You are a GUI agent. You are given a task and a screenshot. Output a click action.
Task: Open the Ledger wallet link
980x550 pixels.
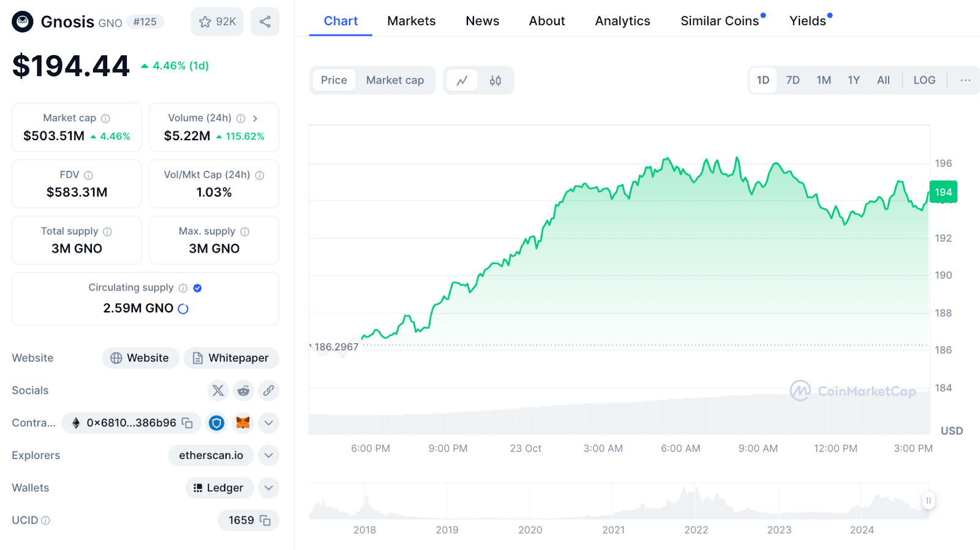[219, 488]
